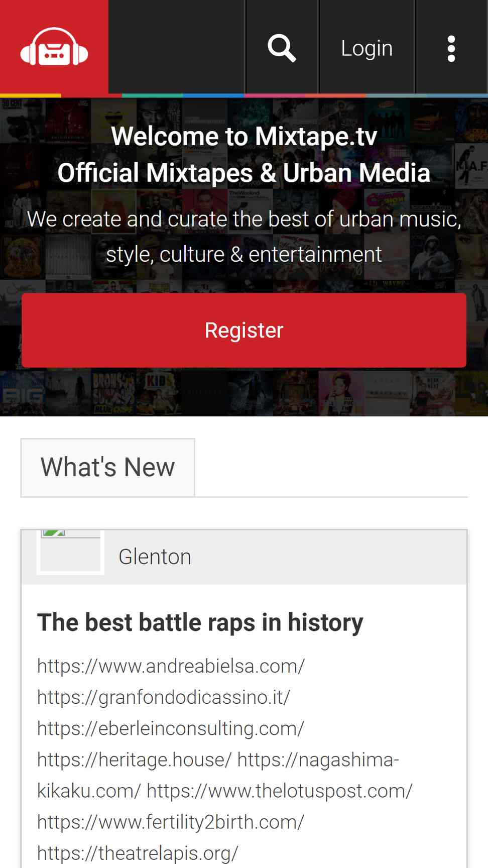Image resolution: width=488 pixels, height=868 pixels.
Task: Follow the theatrelapis.org link
Action: tap(138, 853)
